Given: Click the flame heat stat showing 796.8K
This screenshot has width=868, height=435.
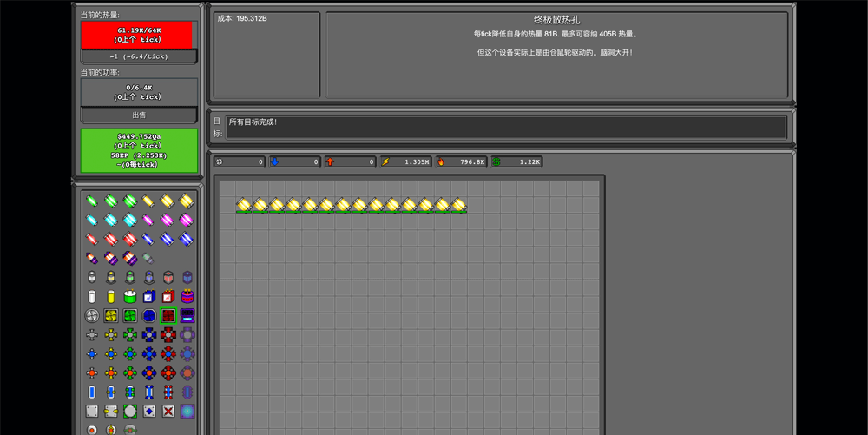Looking at the screenshot, I should click(461, 162).
